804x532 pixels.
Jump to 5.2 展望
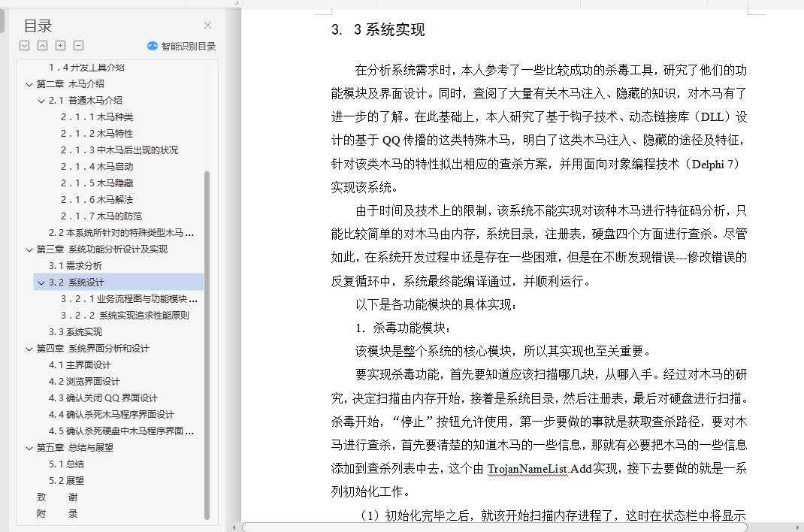[67, 480]
